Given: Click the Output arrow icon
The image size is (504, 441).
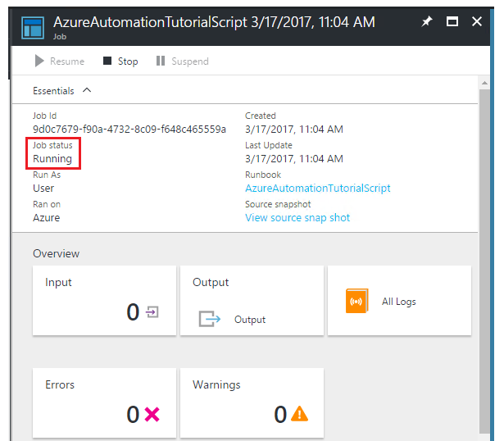Looking at the screenshot, I should 210,319.
